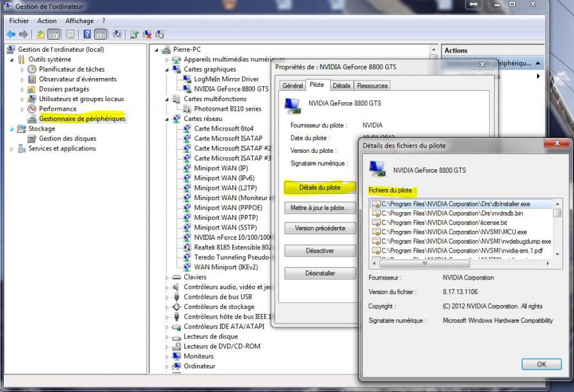Click the Désinstaller button
This screenshot has height=392, width=574.
pyautogui.click(x=320, y=273)
